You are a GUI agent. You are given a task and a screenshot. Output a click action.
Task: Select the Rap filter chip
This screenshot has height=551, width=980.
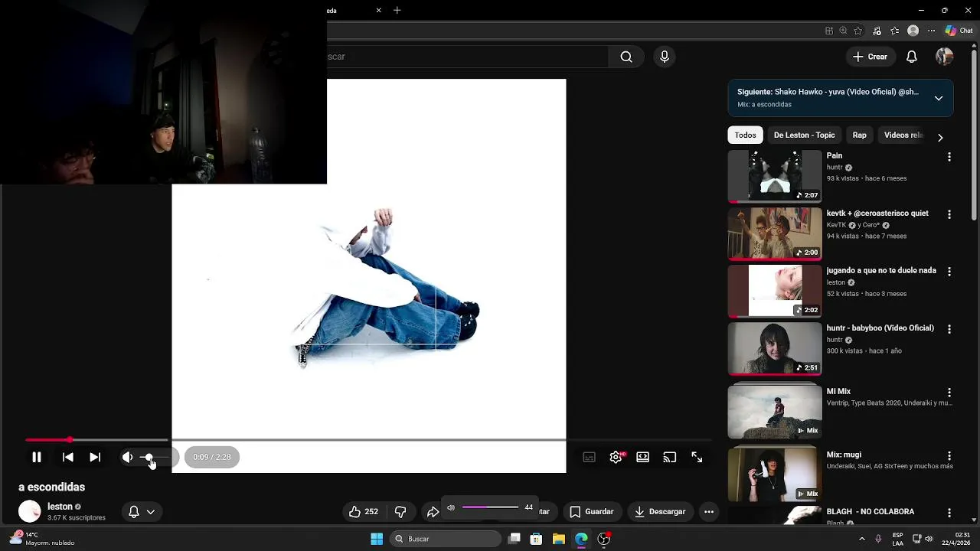860,135
